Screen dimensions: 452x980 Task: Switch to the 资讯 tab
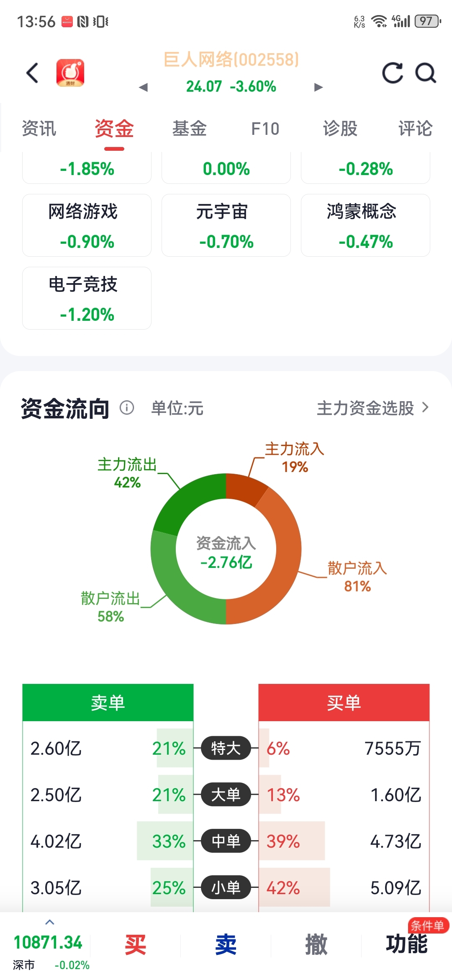click(39, 129)
